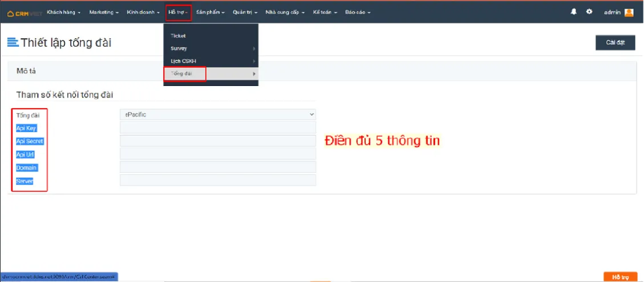Expand the Lịch CSKH submenu
Screen dimensions: 644x282
click(x=210, y=61)
